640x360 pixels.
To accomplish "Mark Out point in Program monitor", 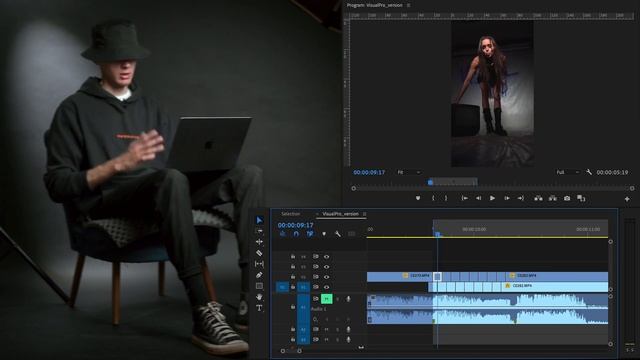I will (446, 198).
